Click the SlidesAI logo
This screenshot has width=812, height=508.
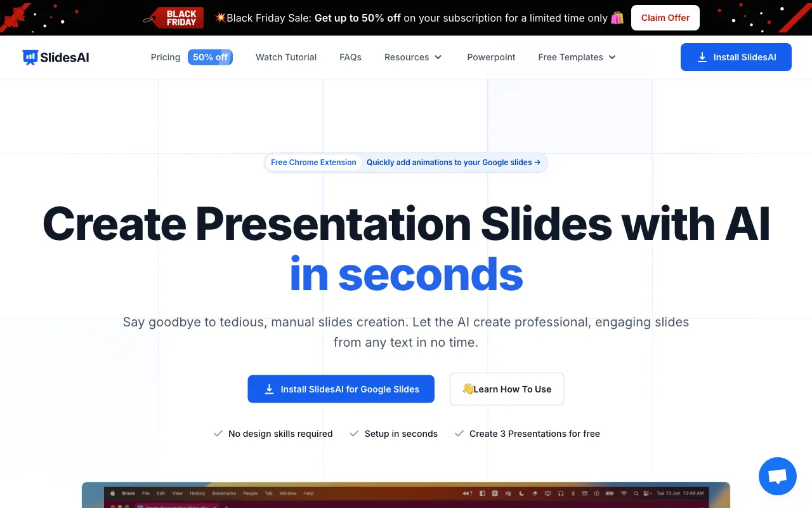pyautogui.click(x=56, y=57)
